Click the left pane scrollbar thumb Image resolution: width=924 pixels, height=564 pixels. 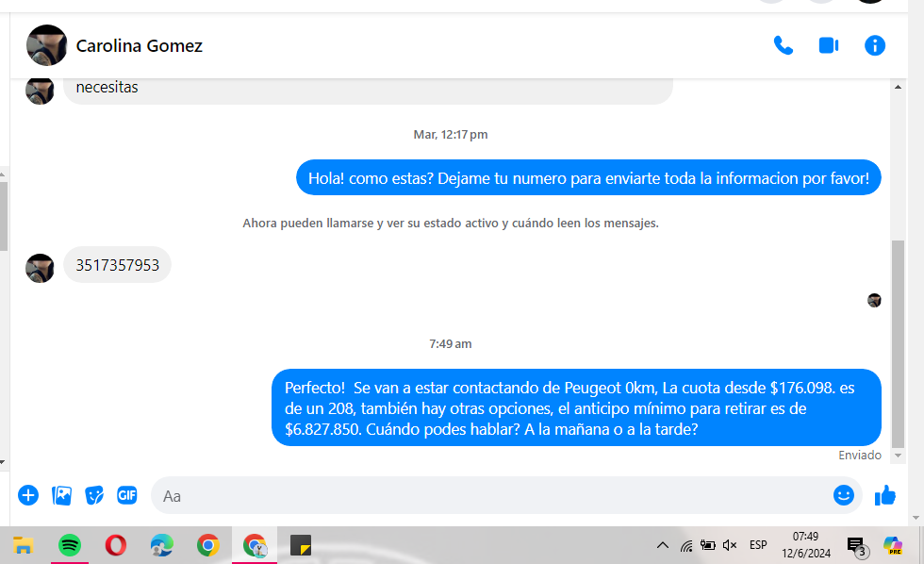tap(3, 216)
